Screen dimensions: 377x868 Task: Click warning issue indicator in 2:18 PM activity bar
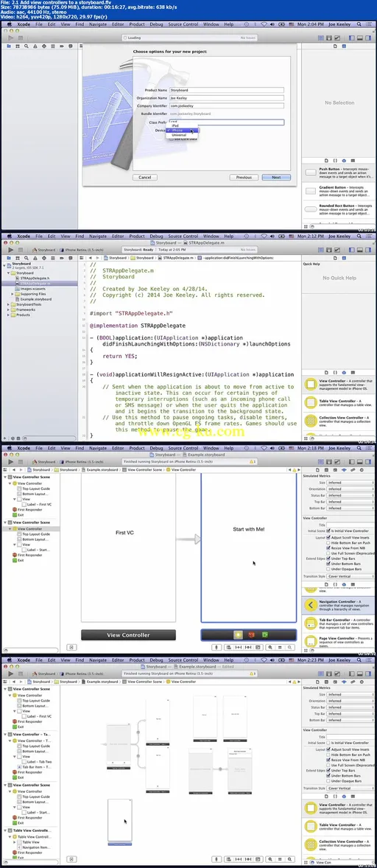click(x=252, y=461)
